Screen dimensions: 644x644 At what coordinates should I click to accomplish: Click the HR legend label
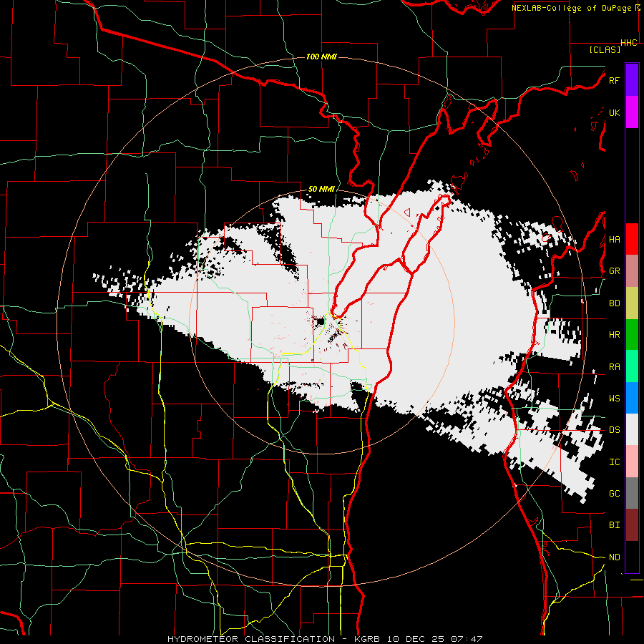point(614,335)
